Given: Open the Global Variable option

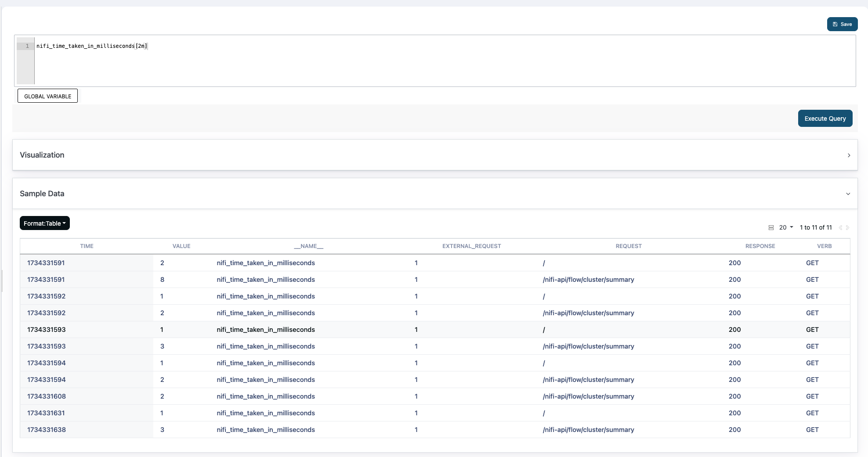Looking at the screenshot, I should [x=47, y=96].
